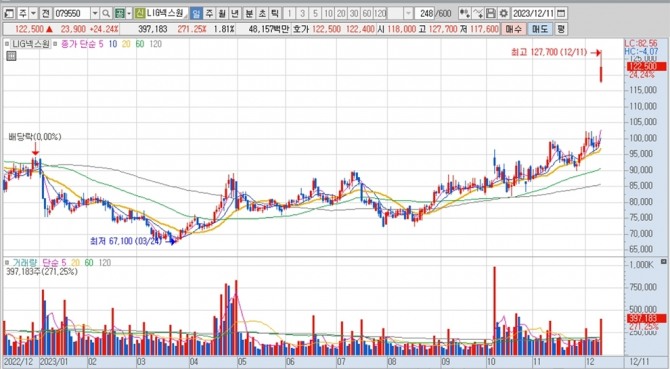
Task: Expand the stock code 079550 dropdown
Action: click(x=95, y=14)
